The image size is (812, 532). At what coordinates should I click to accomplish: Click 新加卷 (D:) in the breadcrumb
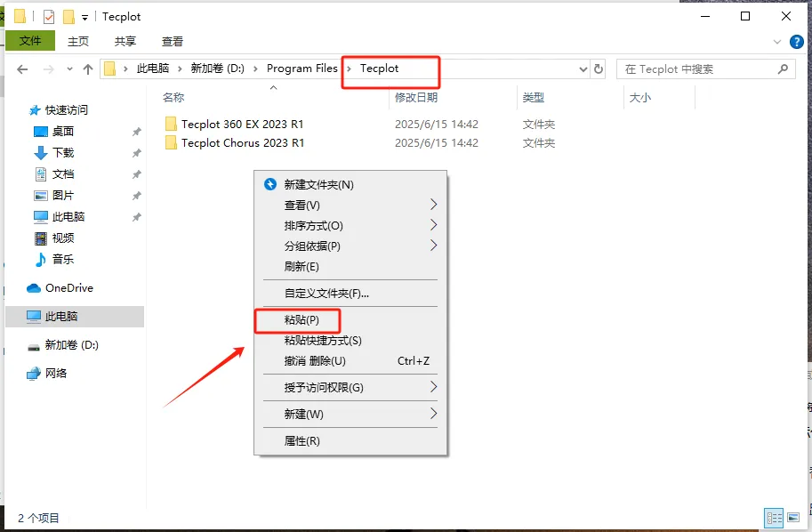[x=218, y=69]
